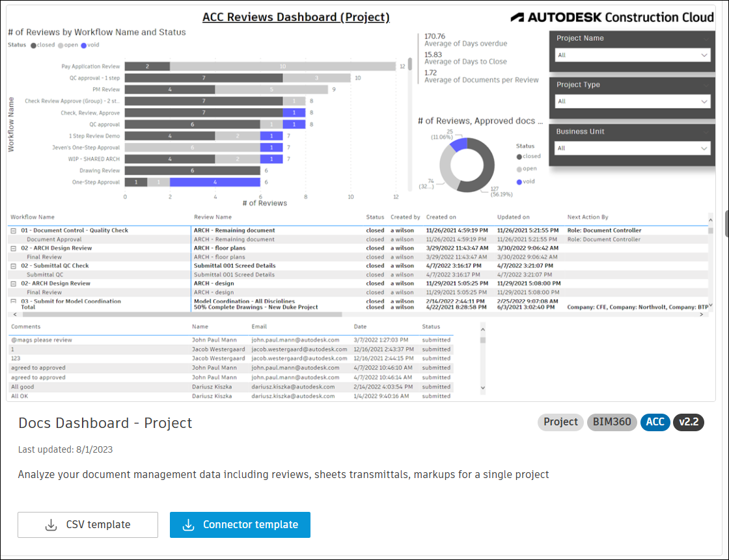
Task: Click the 170.76 Average of Days overdue card
Action: point(465,40)
